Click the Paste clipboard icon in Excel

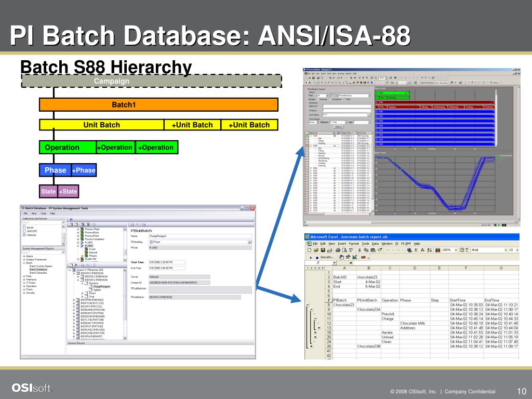click(x=373, y=250)
